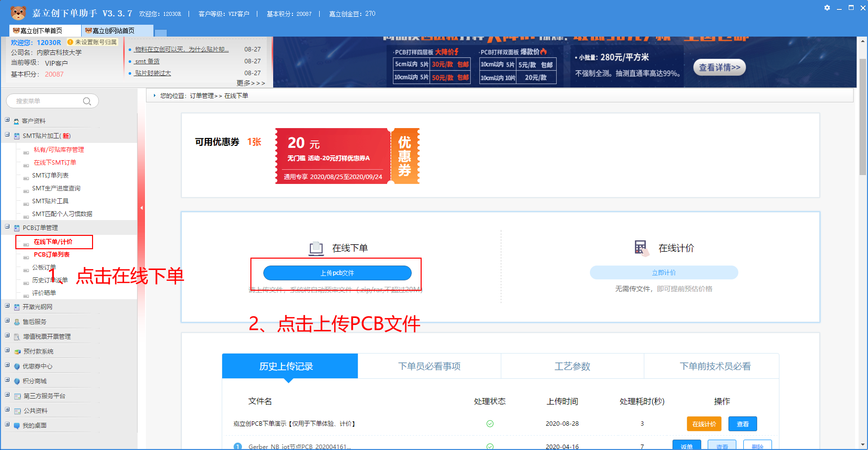Click the 在线计价 calculator icon
868x450 pixels.
(x=641, y=247)
